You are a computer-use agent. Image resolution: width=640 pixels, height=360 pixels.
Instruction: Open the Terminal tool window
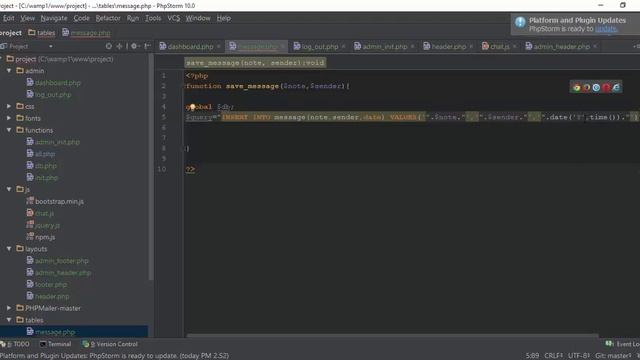point(55,344)
